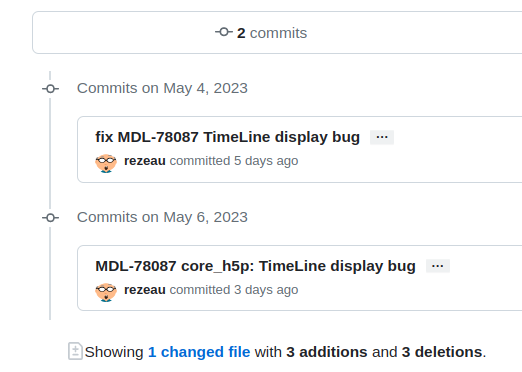Expand description of the core_h5p commit
The image size is (522, 372).
pos(438,266)
